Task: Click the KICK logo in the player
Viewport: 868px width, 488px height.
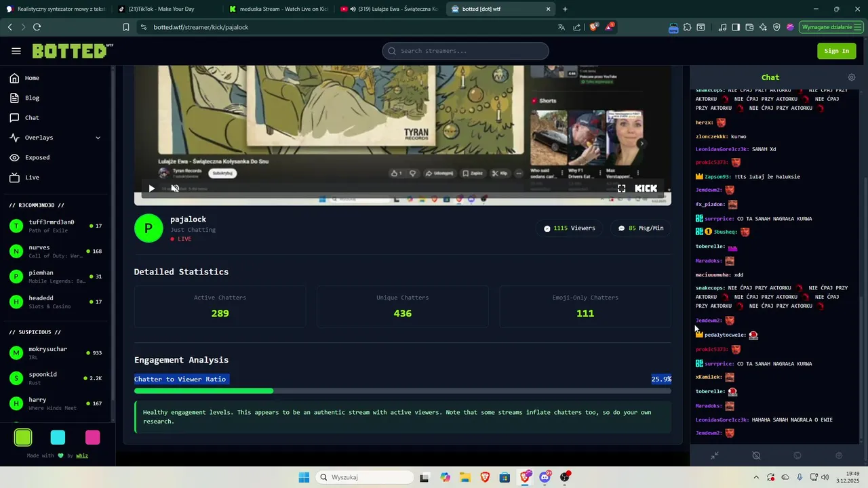Action: coord(646,188)
